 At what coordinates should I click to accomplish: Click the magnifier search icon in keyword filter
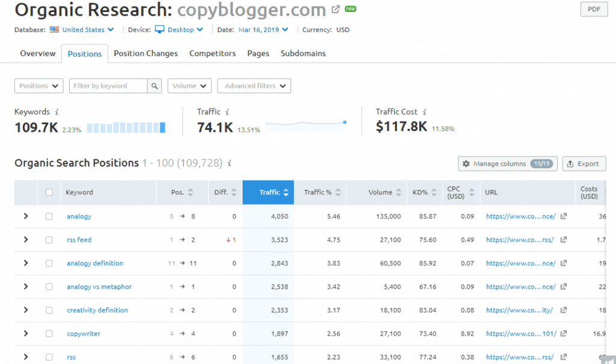point(155,85)
